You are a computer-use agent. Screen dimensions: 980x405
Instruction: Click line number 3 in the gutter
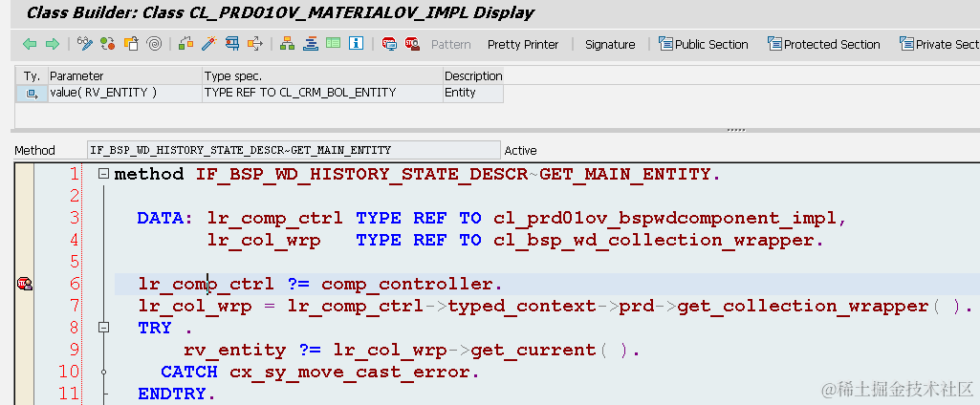point(75,218)
